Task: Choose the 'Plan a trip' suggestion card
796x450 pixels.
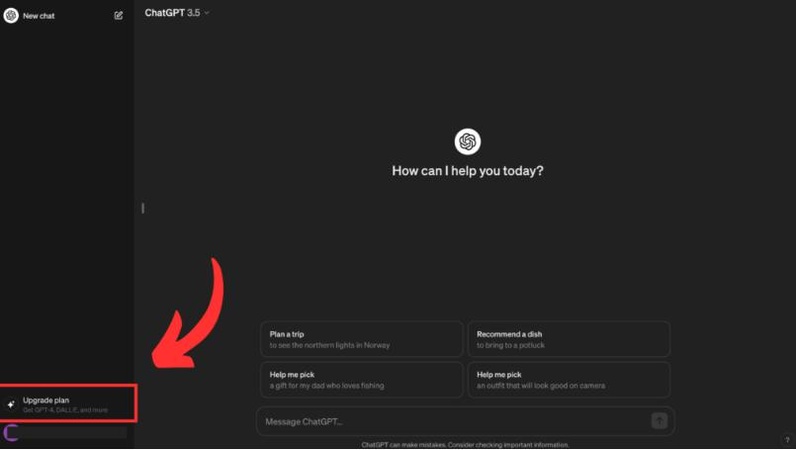Action: (x=361, y=339)
